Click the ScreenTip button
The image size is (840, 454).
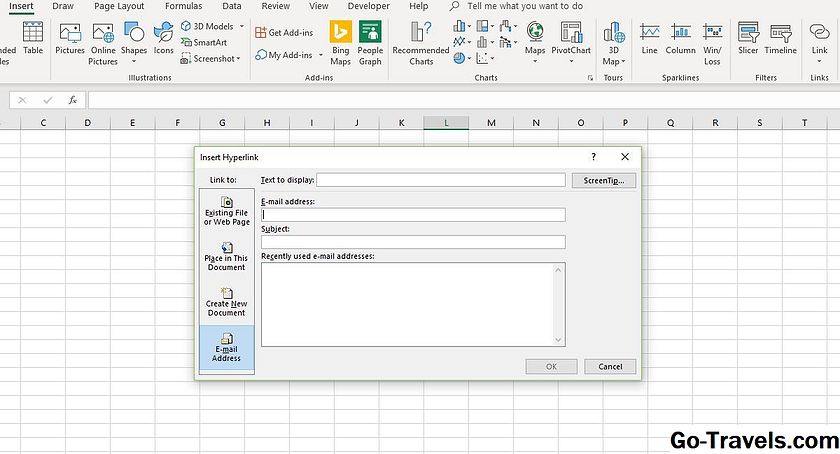(603, 181)
